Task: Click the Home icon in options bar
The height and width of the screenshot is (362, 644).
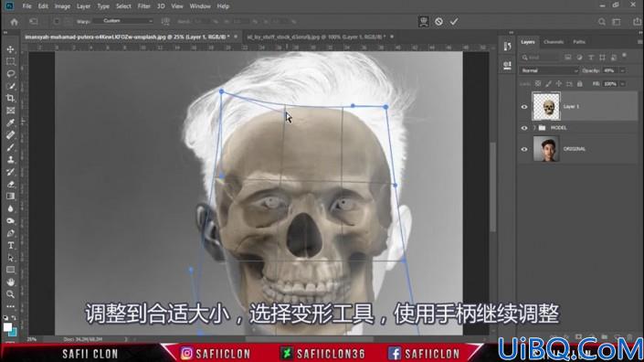Action: pyautogui.click(x=14, y=21)
